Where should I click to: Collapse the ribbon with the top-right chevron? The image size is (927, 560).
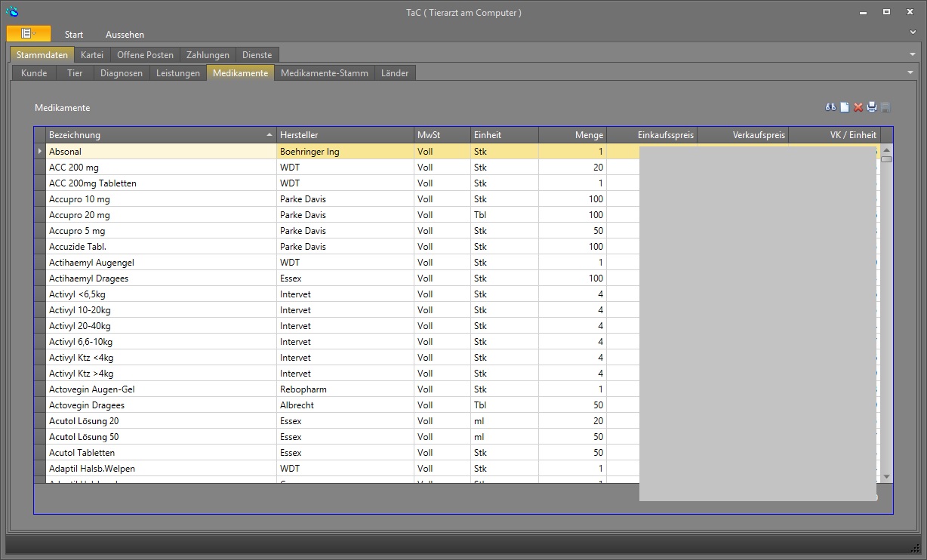[913, 33]
